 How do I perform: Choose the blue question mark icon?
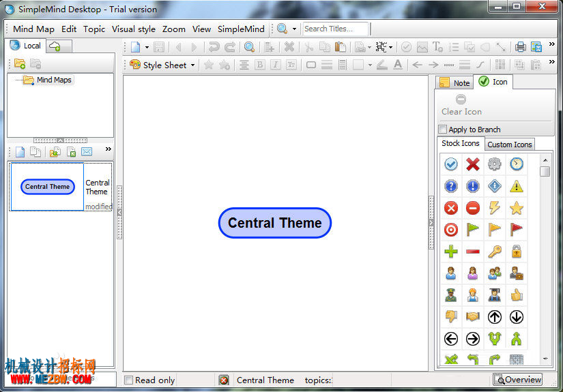(451, 186)
